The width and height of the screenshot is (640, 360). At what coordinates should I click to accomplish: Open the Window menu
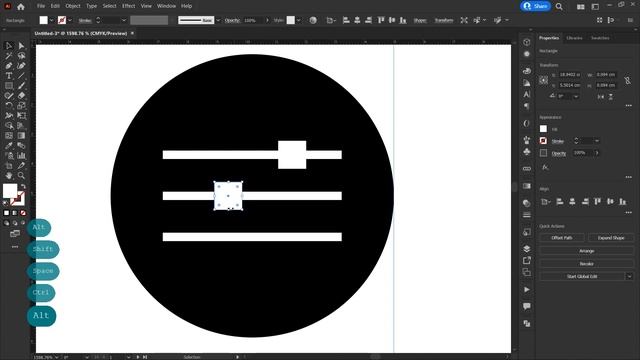(x=166, y=6)
